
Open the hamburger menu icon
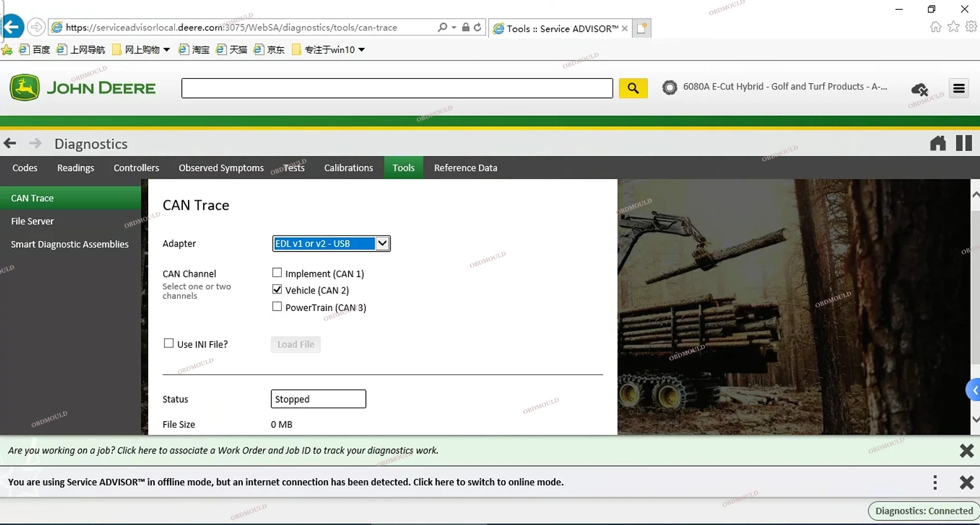959,88
